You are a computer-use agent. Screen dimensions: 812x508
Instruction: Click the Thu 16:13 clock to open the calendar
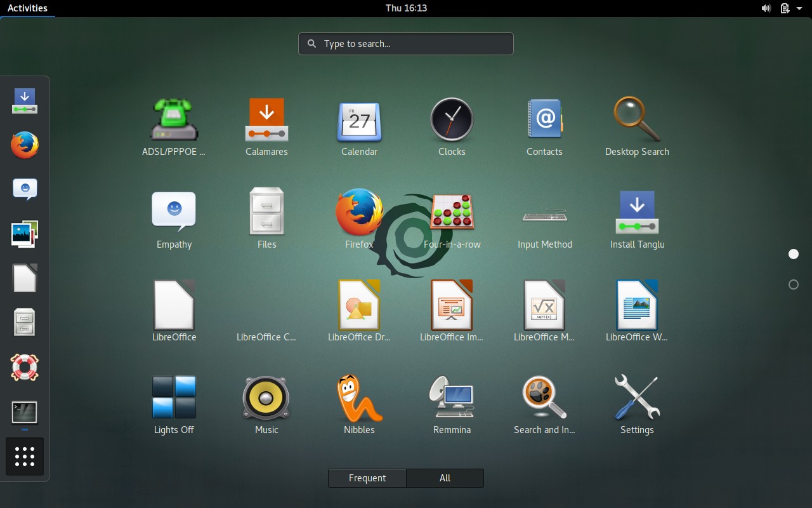point(405,8)
